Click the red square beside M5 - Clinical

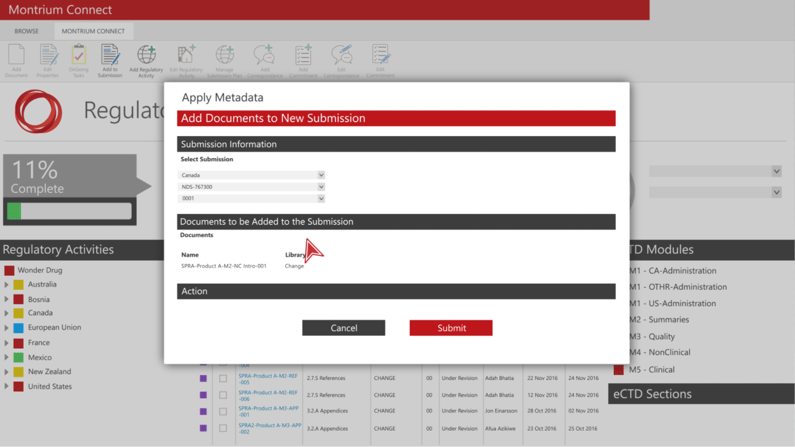pyautogui.click(x=619, y=369)
